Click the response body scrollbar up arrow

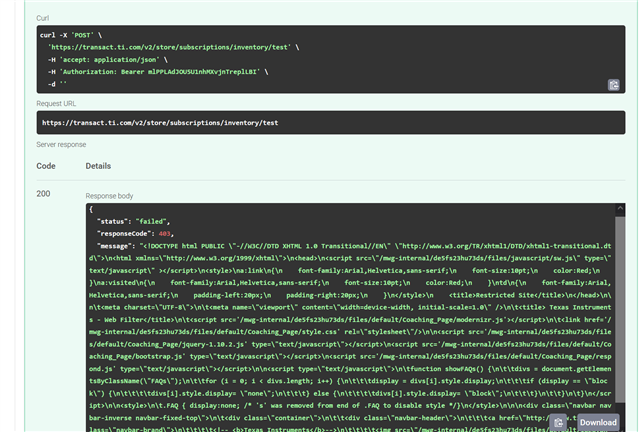pos(620,208)
